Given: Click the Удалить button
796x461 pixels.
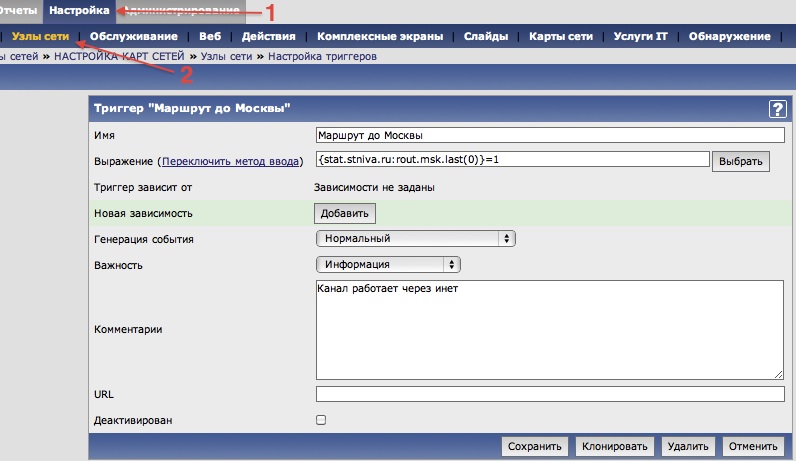Looking at the screenshot, I should [x=688, y=447].
